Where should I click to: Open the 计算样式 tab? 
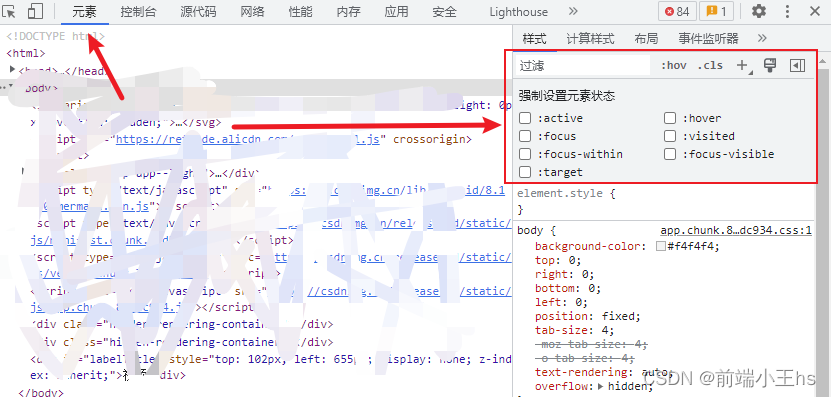point(590,38)
